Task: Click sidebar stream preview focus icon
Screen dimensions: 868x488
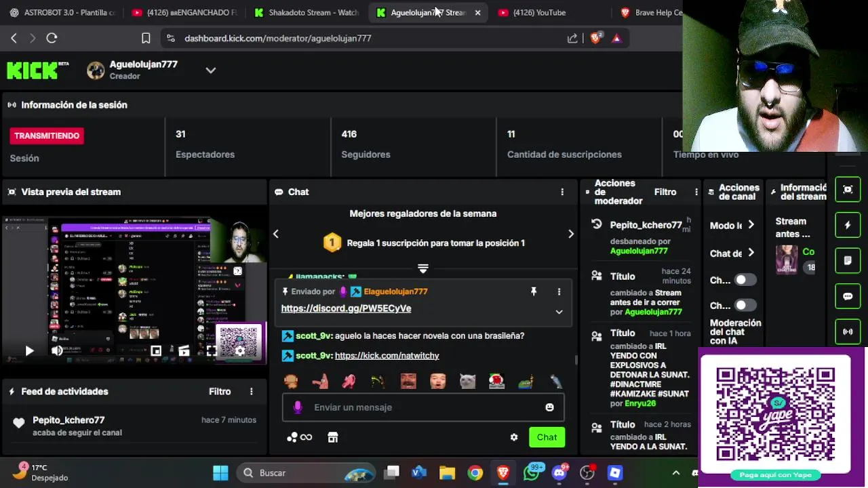Action: click(848, 190)
